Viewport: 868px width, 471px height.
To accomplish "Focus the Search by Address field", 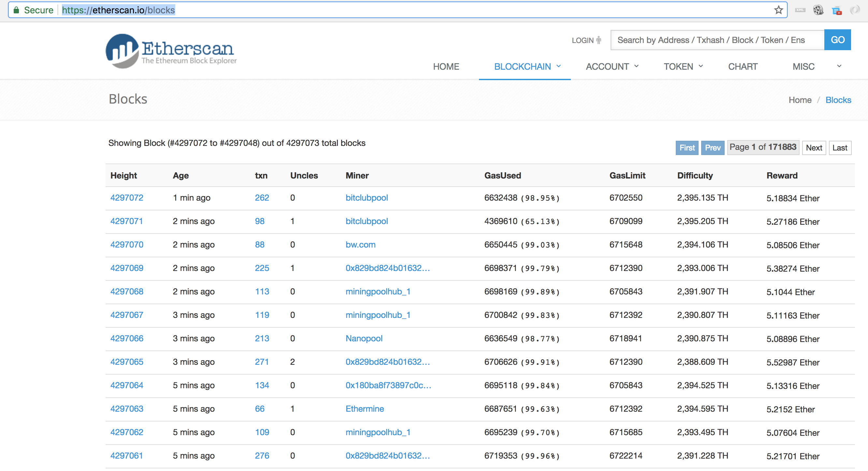I will click(x=717, y=40).
